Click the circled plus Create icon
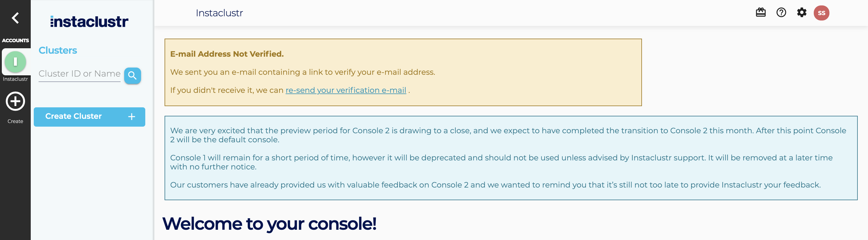 [15, 101]
